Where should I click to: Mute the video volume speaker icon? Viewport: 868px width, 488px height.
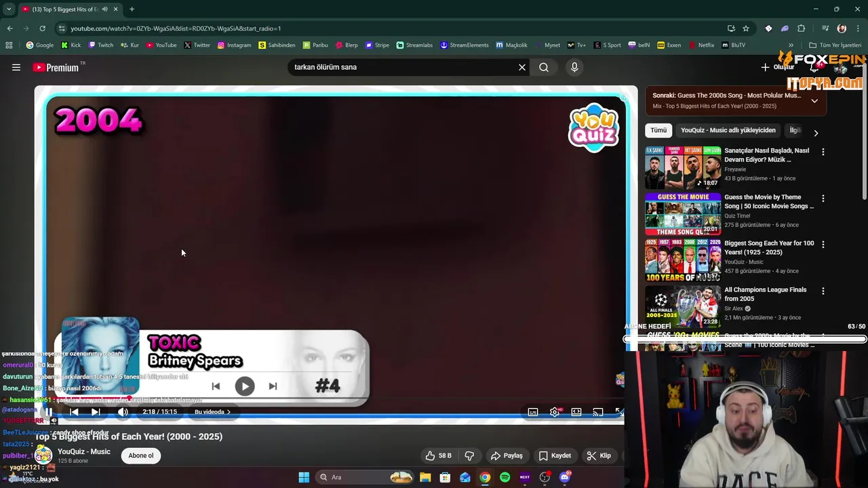tap(123, 411)
